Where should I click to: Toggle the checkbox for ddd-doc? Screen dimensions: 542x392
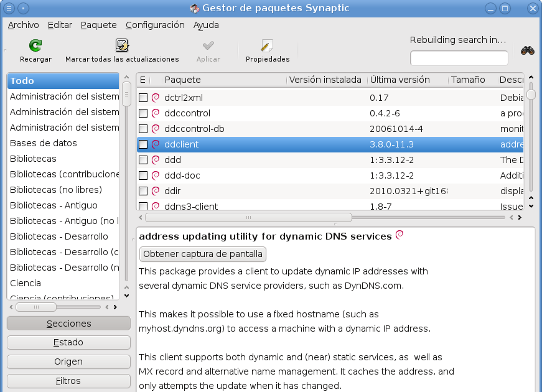143,175
